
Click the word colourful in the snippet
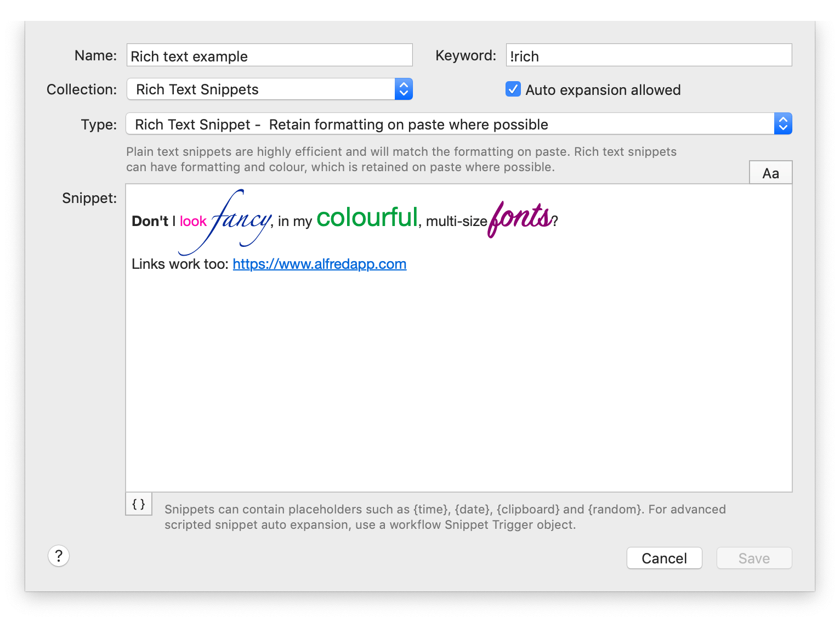[x=366, y=217]
